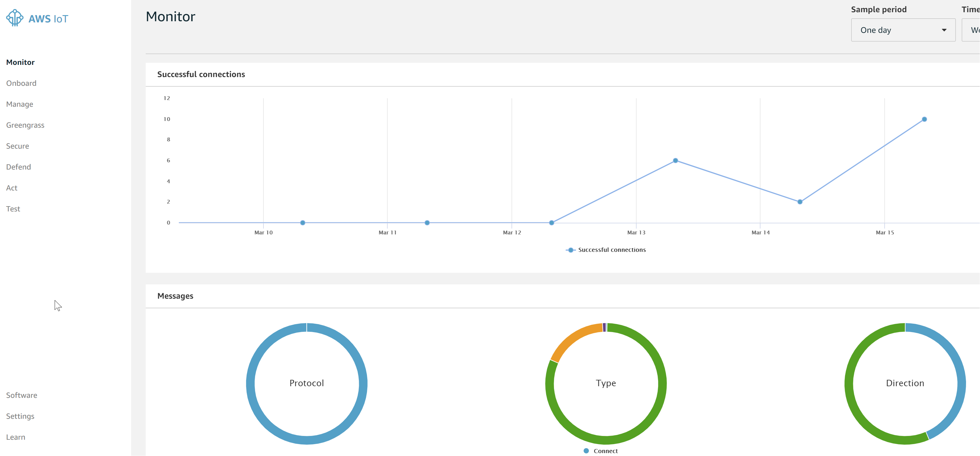Open the Act menu item

pyautogui.click(x=12, y=188)
